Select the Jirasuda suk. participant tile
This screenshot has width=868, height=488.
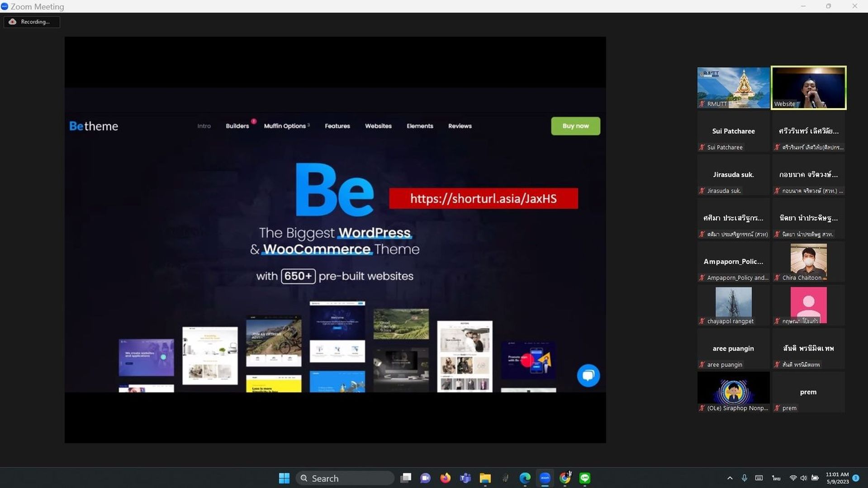(733, 175)
